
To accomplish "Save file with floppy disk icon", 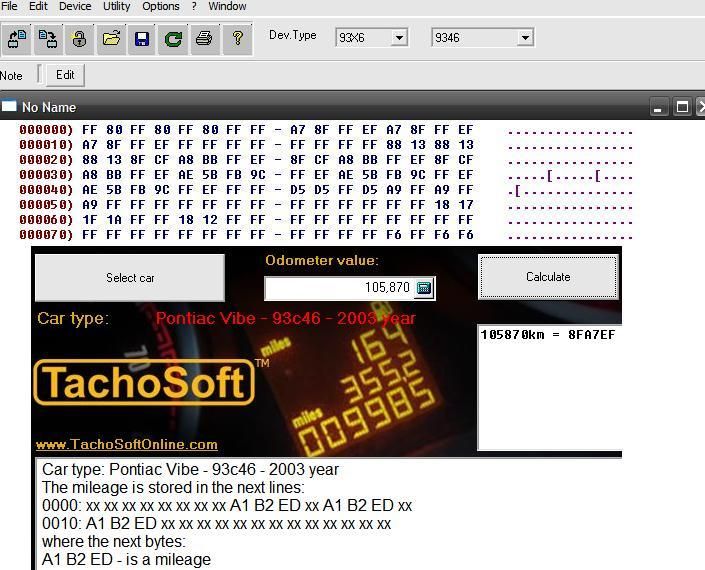I will click(x=142, y=39).
